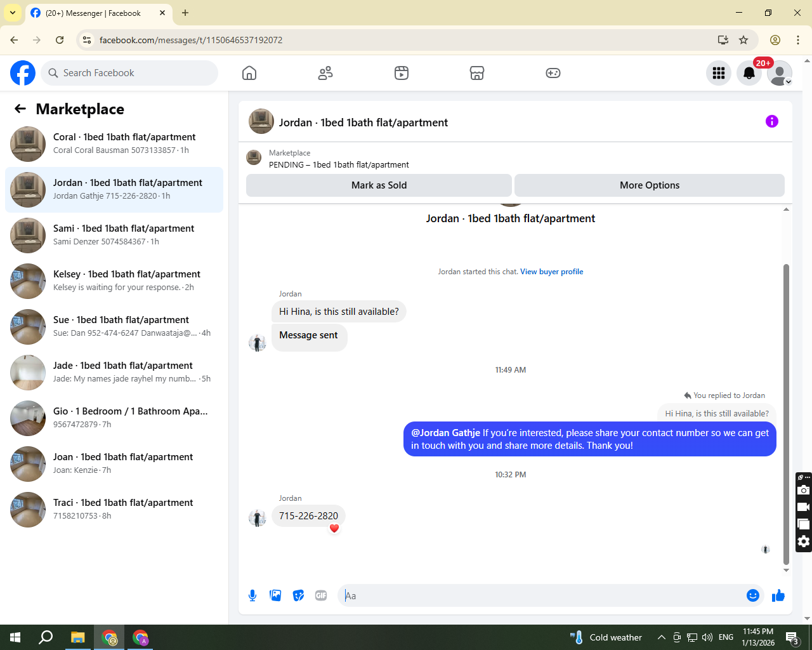This screenshot has height=650, width=812.
Task: Open the Gaming controller icon
Action: coord(553,73)
